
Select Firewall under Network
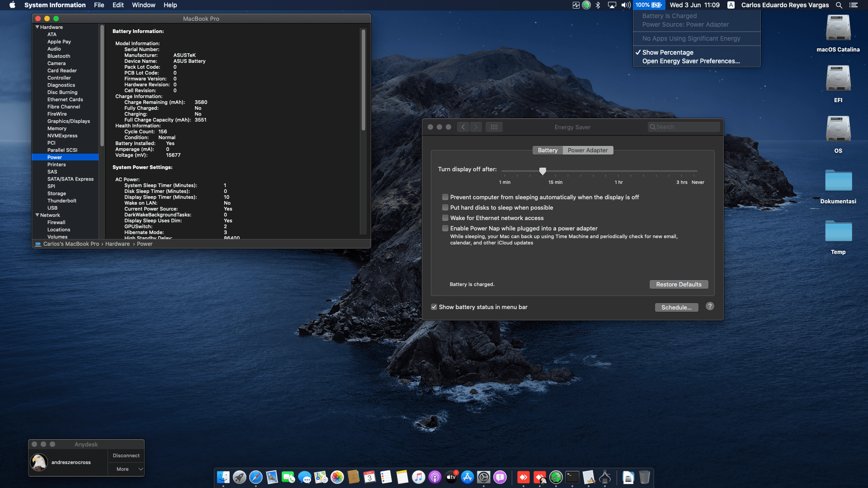57,222
